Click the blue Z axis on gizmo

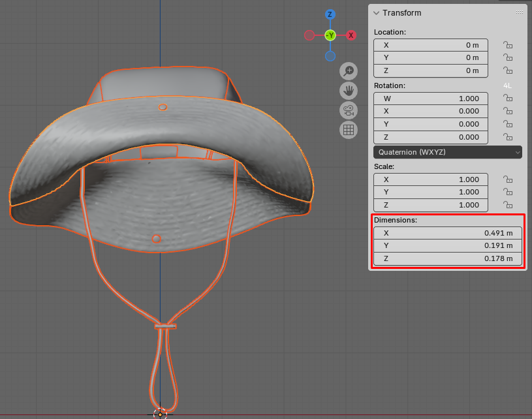(x=330, y=14)
